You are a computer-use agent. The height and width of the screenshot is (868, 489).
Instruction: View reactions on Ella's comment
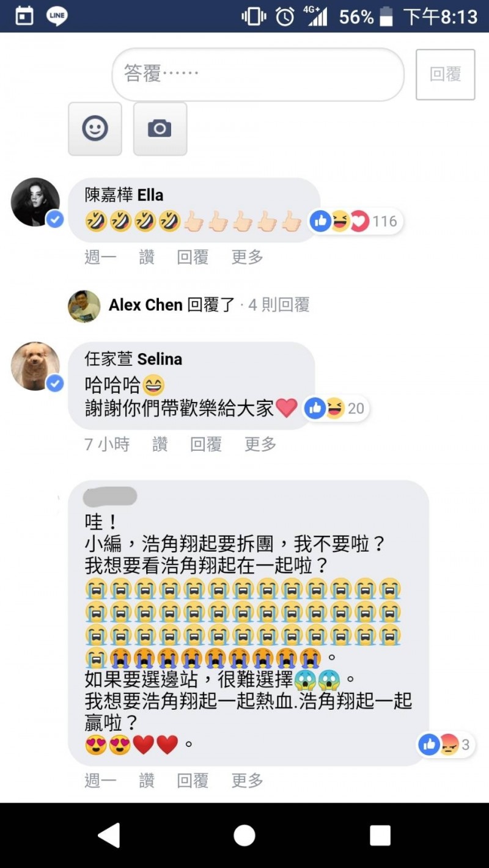coord(355,221)
